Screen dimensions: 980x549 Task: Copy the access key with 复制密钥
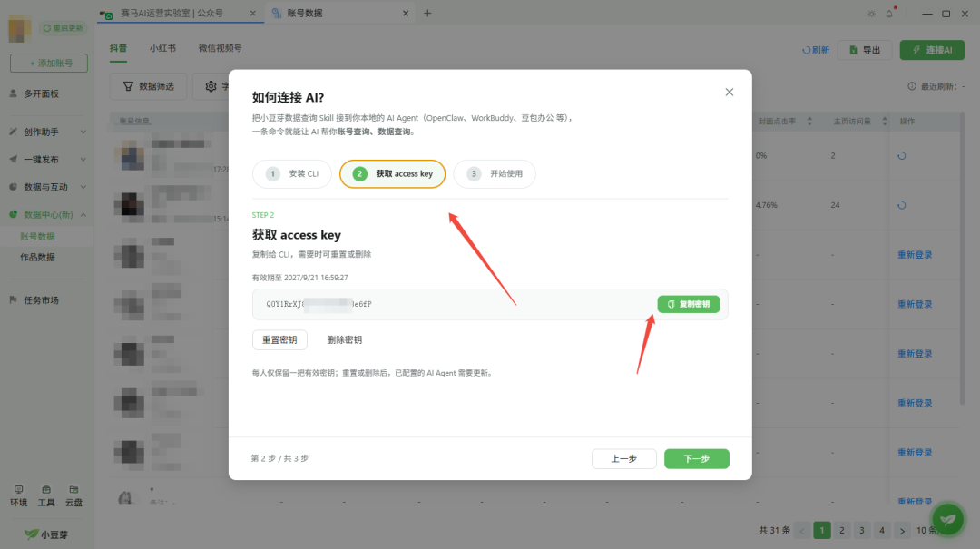click(x=688, y=304)
